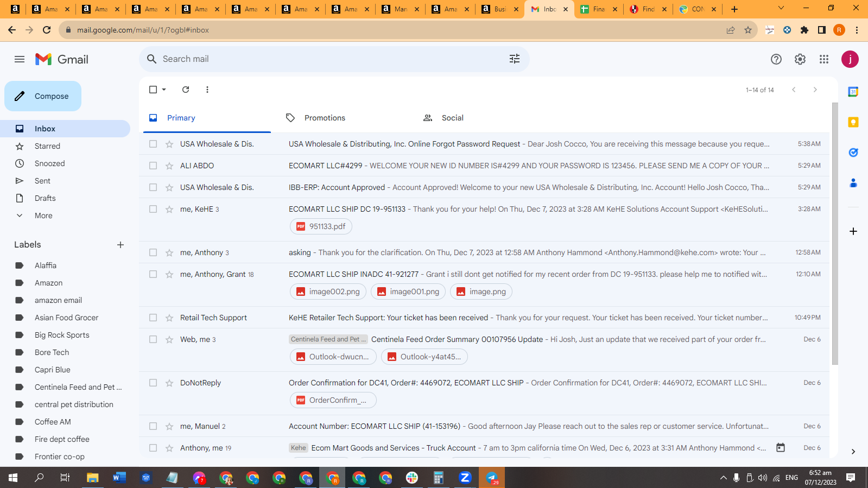Open the Gmail Support help icon
Screen dimensions: 868x488
click(776, 59)
